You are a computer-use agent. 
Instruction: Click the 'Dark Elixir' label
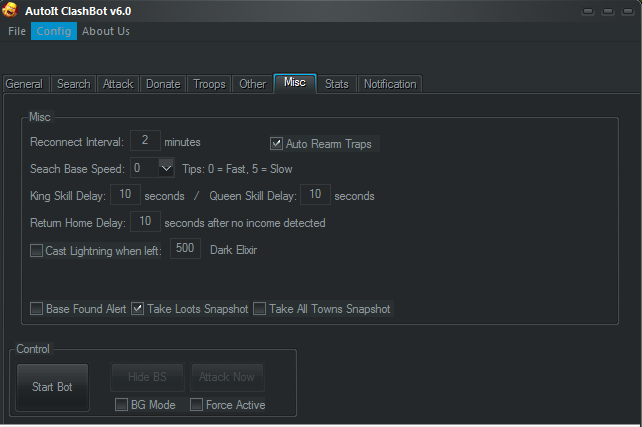(x=233, y=250)
